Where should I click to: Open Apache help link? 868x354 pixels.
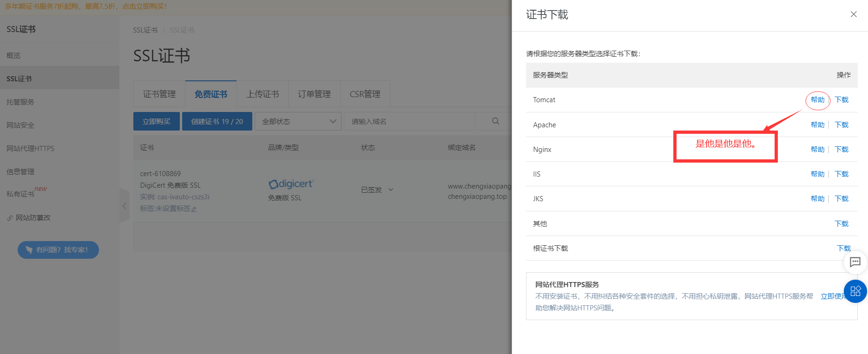[817, 125]
